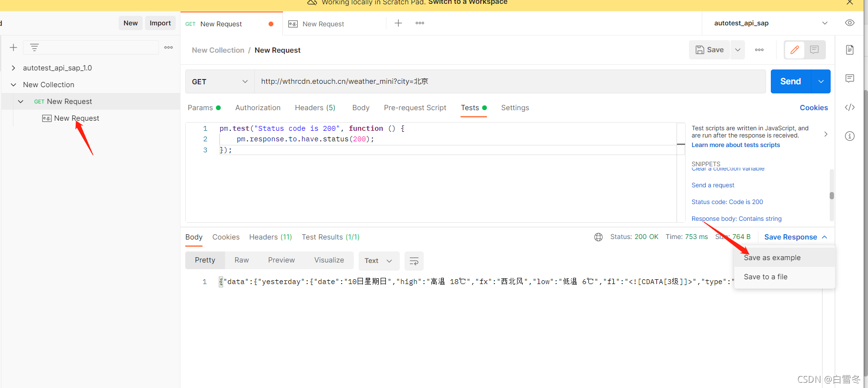Open the request info icon in right sidebar
Screen dimensions: 868x388
tap(850, 136)
